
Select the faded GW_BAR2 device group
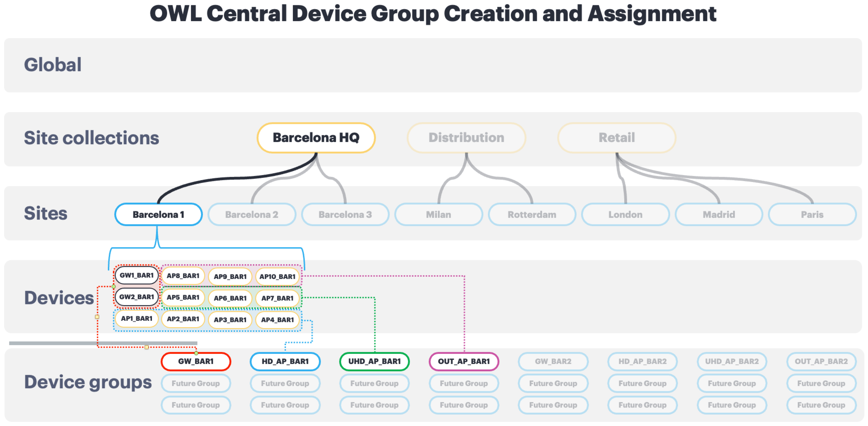click(x=553, y=362)
